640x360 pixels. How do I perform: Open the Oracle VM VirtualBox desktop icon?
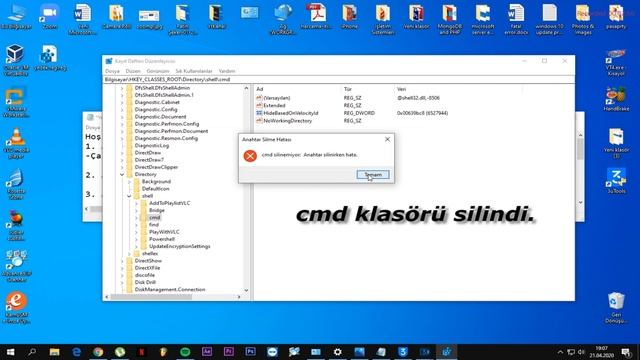click(16, 60)
